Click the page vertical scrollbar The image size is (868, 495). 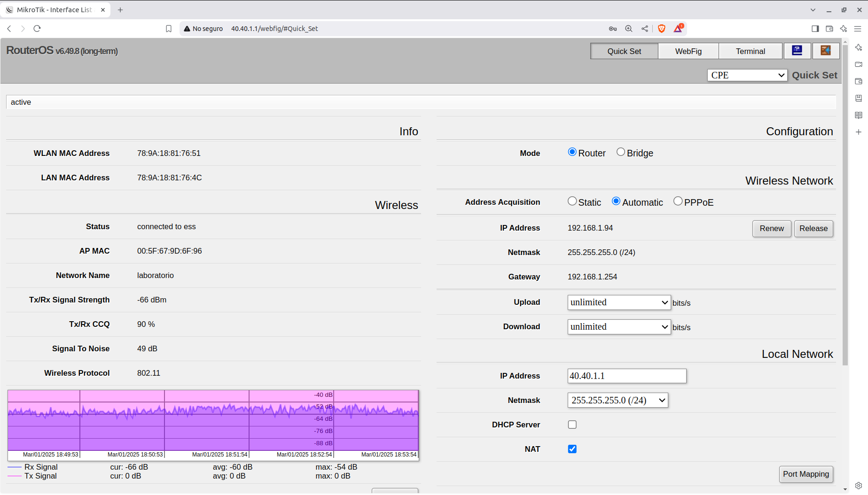845,205
